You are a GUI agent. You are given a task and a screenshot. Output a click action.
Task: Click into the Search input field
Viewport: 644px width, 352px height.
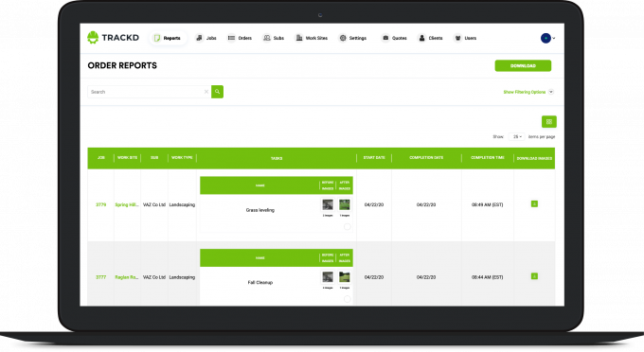pyautogui.click(x=146, y=92)
